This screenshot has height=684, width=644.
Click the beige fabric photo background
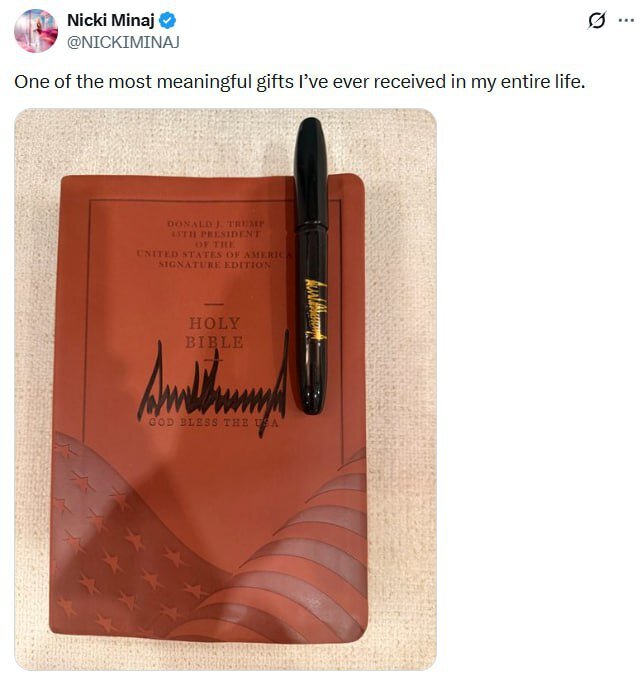pos(401,349)
